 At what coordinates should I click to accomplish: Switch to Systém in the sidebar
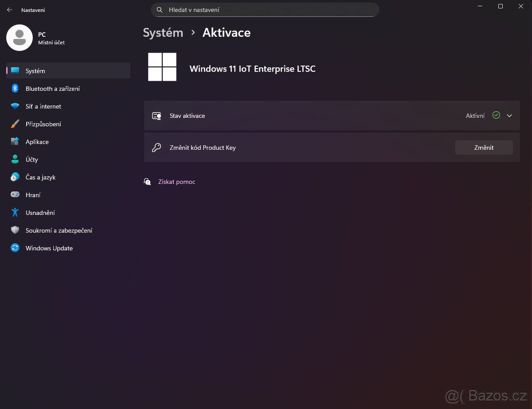(35, 71)
